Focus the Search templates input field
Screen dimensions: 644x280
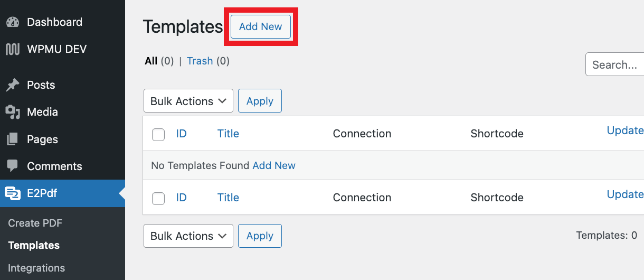[615, 64]
